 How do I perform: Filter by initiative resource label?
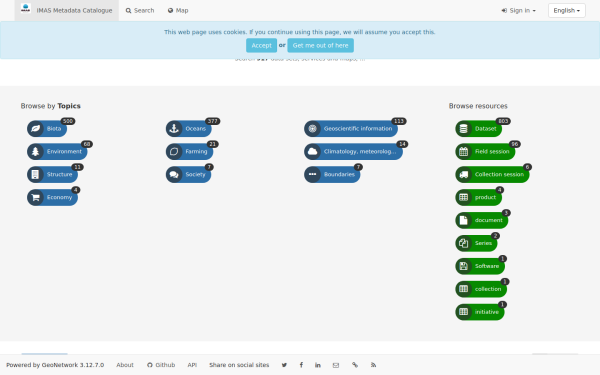click(487, 312)
